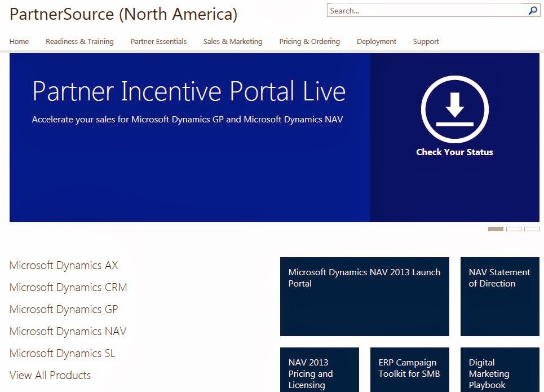
Task: Open the Partner Essentials menu
Action: (158, 41)
